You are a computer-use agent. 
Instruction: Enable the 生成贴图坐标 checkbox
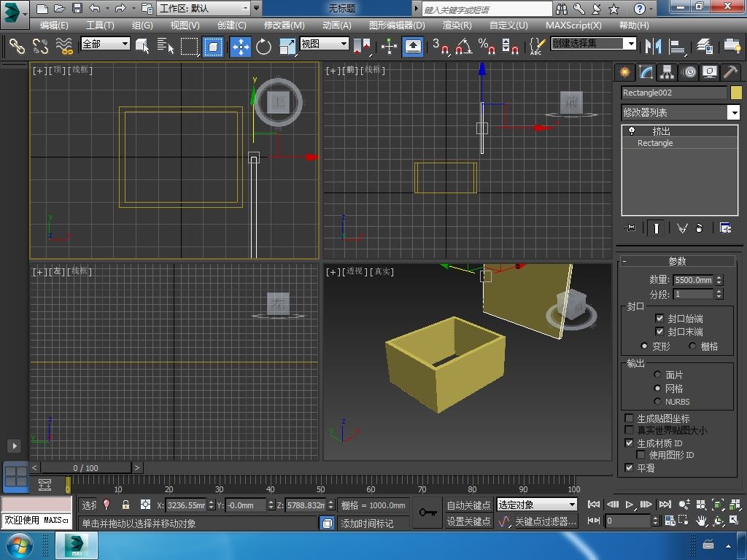(630, 419)
